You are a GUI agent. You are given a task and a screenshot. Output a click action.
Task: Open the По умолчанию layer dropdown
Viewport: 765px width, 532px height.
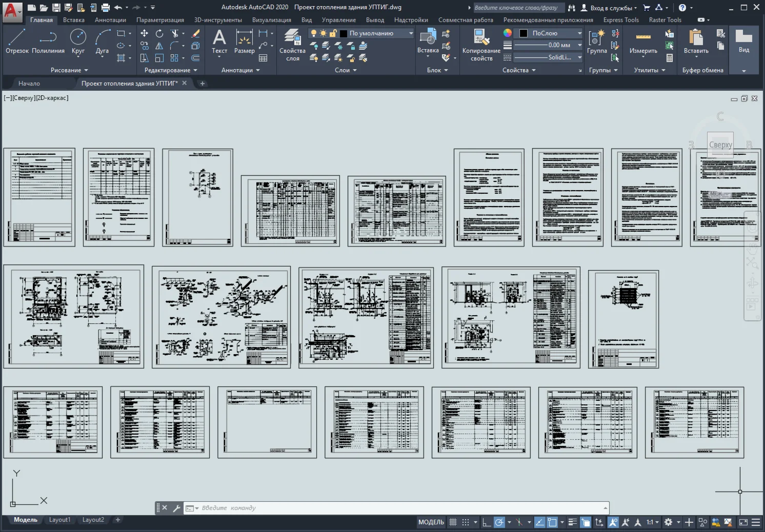[361, 33]
